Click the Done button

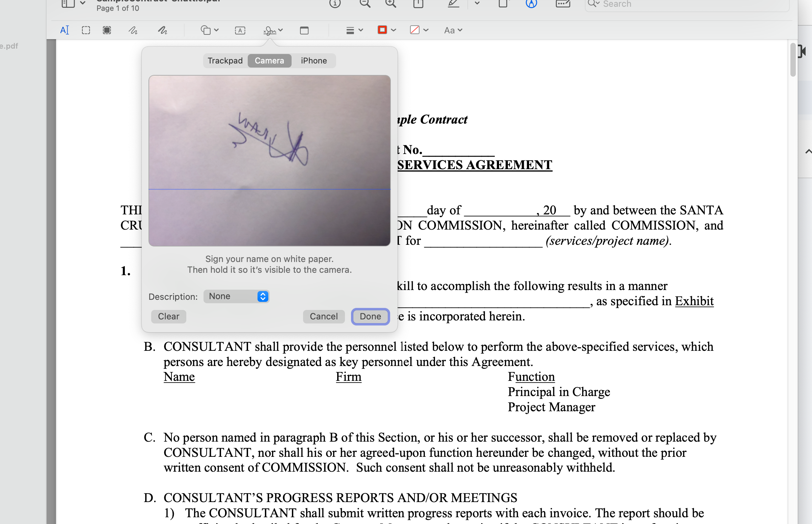point(370,316)
